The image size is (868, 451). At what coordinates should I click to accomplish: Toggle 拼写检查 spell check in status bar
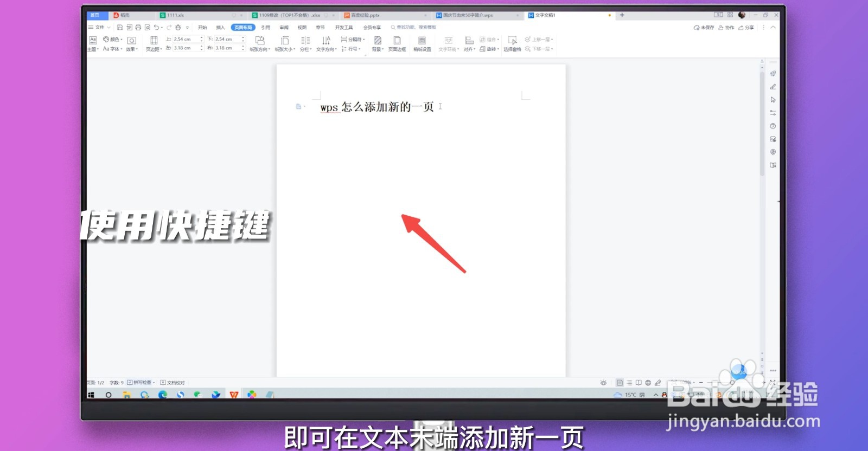click(x=141, y=383)
